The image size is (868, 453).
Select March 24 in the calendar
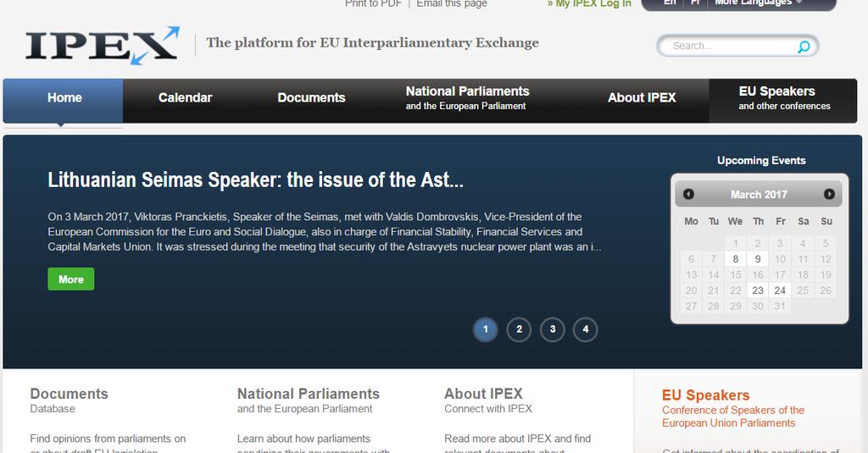[x=780, y=290]
